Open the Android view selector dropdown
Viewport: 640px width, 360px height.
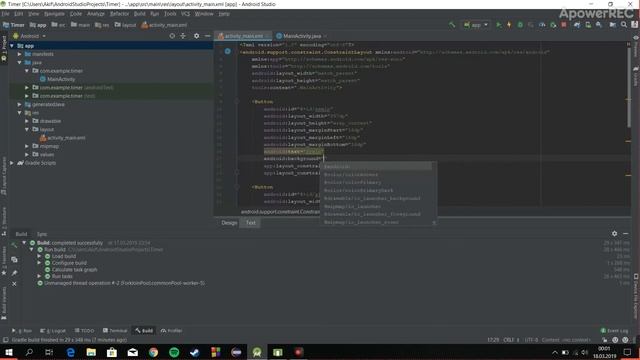(x=29, y=36)
